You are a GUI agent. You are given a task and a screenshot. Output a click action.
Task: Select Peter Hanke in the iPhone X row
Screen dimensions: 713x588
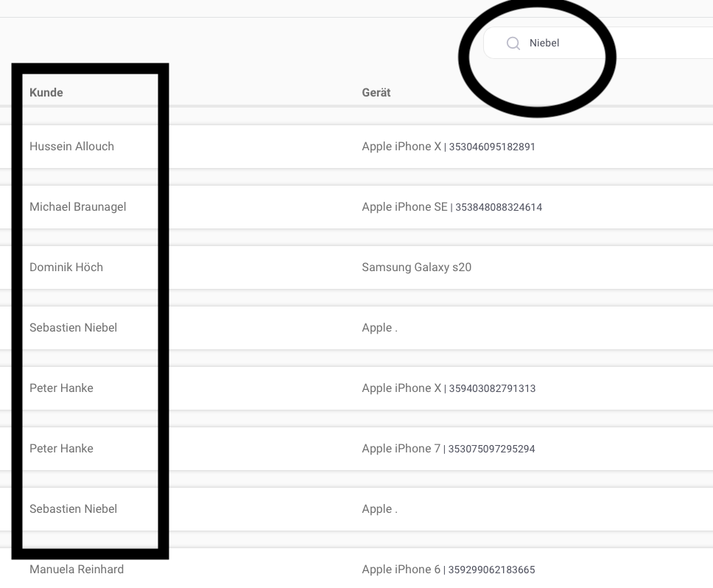(x=61, y=388)
